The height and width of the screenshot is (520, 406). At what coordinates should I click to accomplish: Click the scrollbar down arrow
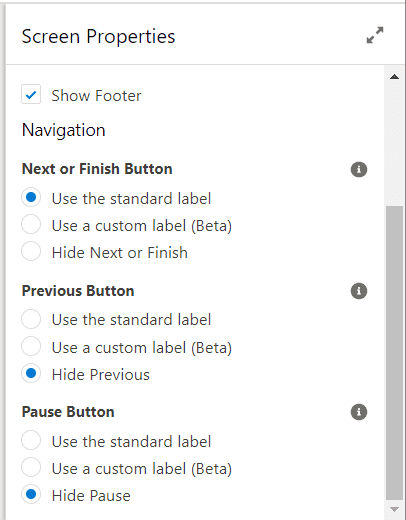pos(394,509)
